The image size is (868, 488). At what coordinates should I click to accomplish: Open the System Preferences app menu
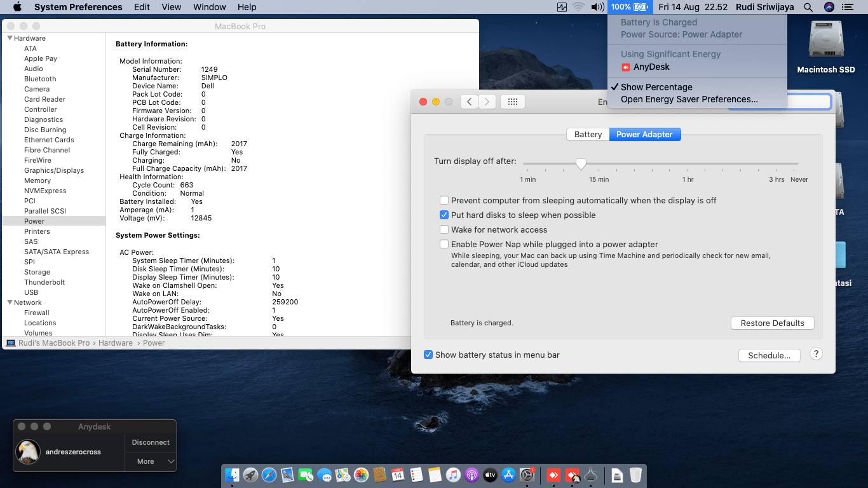pos(78,7)
